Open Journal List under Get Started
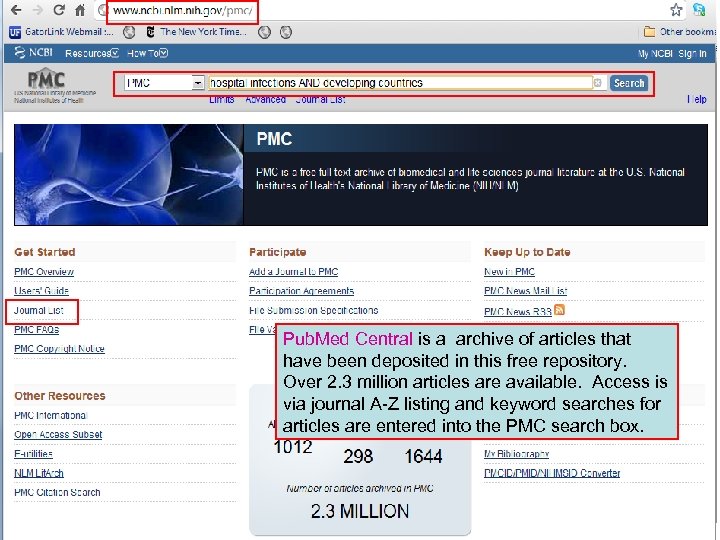 [x=39, y=310]
